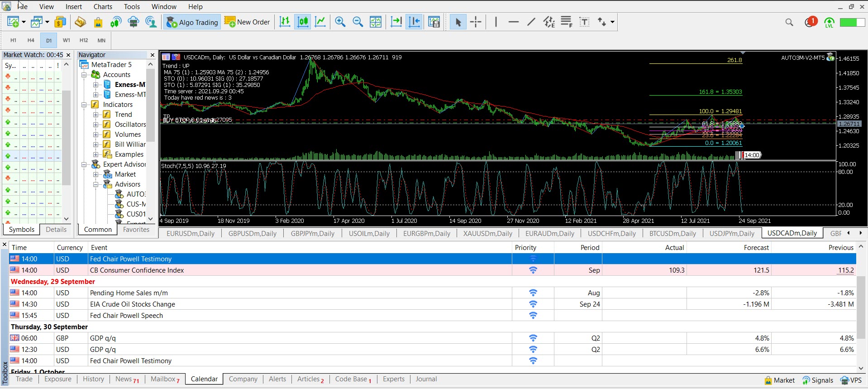Collapse the Indicators tree node
This screenshot has width=868, height=389.
(x=84, y=105)
